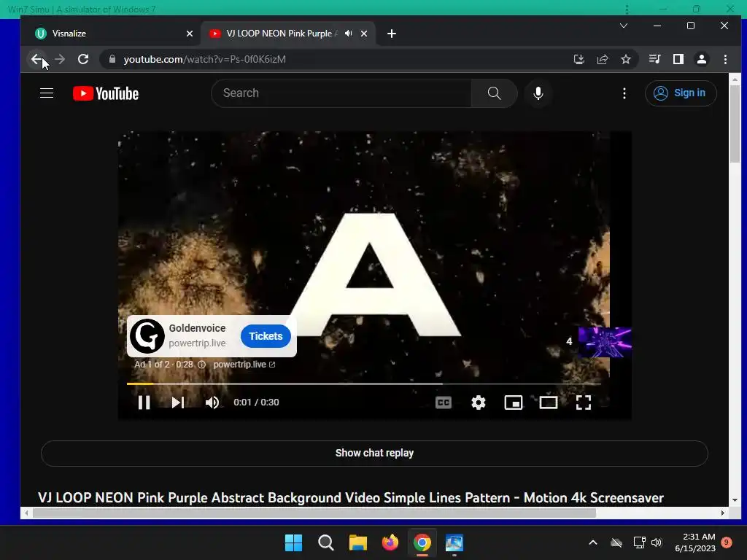Open File Explorer from the taskbar
The width and height of the screenshot is (747, 560).
pyautogui.click(x=357, y=542)
